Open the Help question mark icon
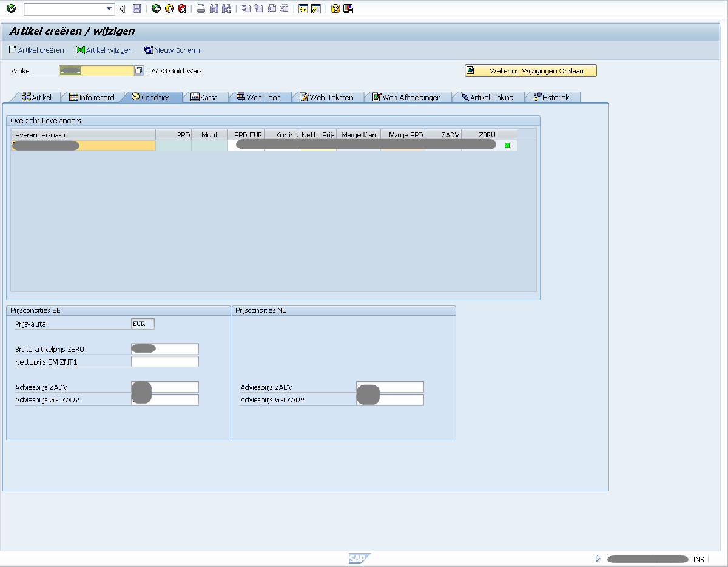The width and height of the screenshot is (728, 567). [x=335, y=8]
